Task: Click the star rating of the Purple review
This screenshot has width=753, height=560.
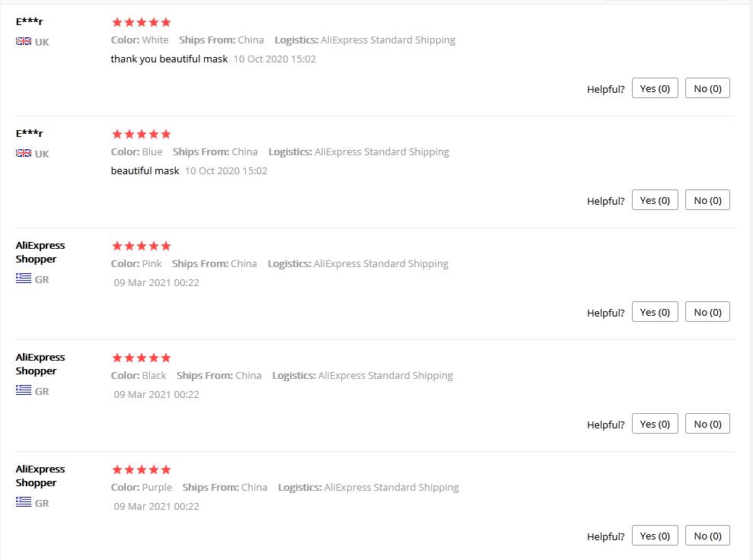Action: (x=142, y=470)
